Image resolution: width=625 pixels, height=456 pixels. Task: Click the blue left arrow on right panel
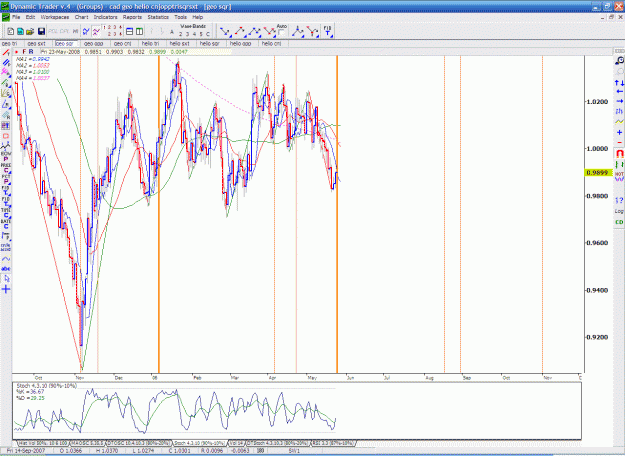619,92
